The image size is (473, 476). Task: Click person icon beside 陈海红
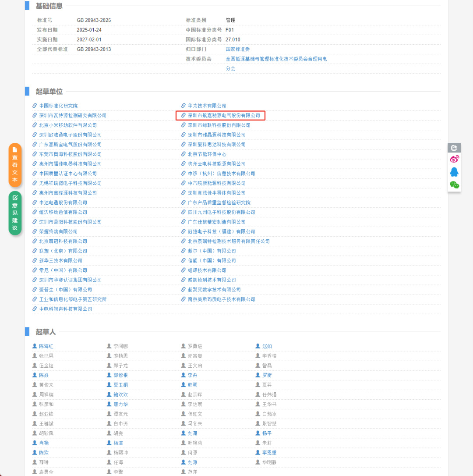(35, 346)
